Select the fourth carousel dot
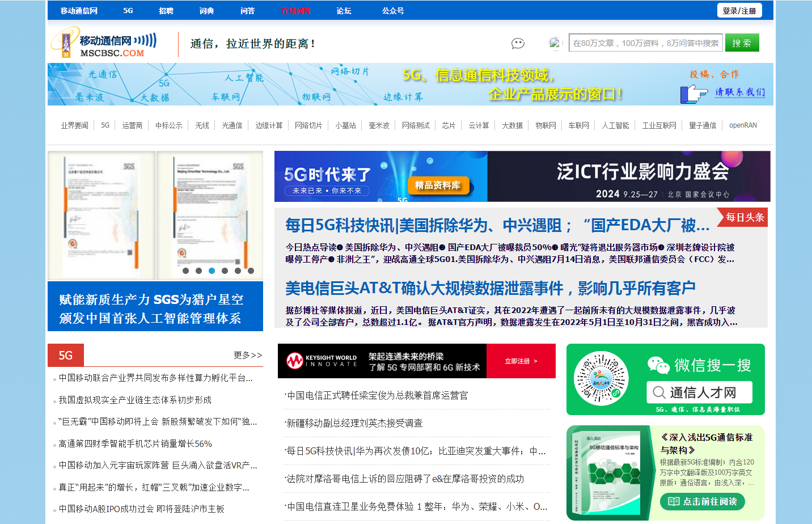Screen dimensions: 812x524 click(x=225, y=271)
